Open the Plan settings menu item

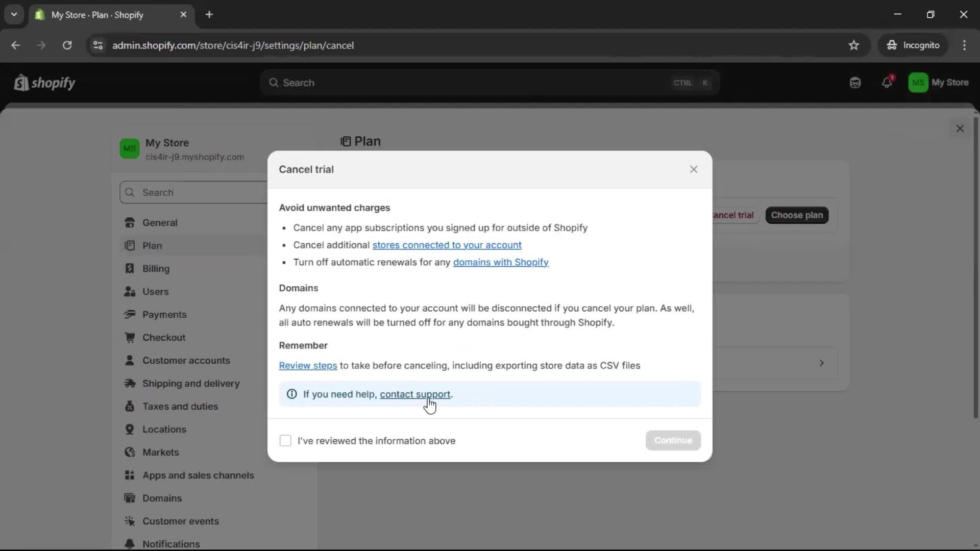194,246
